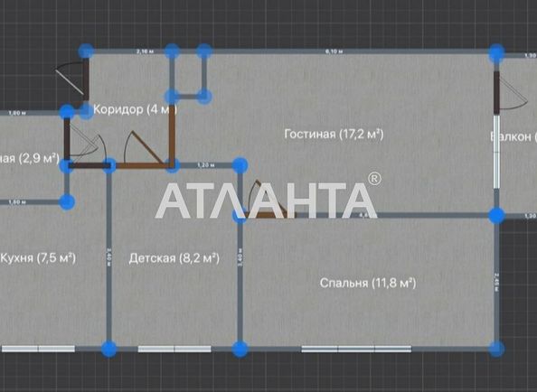Select the apartment entrance door
Viewport: 537px width, 392px height.
tap(73, 79)
